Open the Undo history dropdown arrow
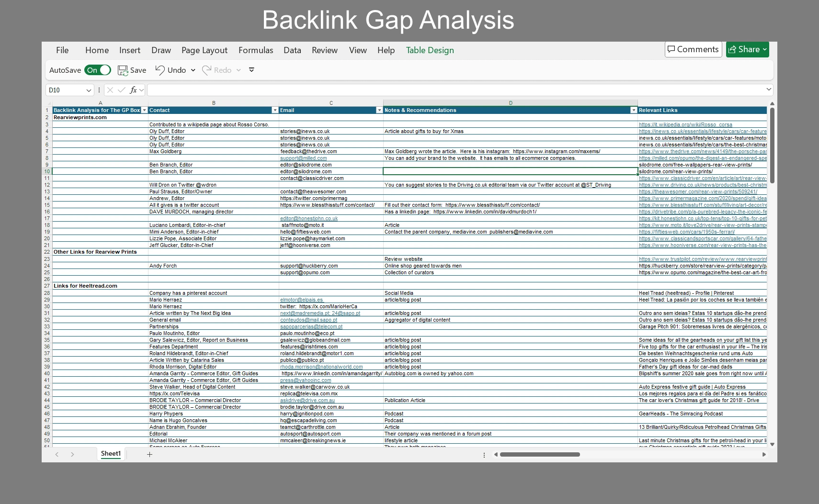The height and width of the screenshot is (504, 819). pyautogui.click(x=193, y=70)
